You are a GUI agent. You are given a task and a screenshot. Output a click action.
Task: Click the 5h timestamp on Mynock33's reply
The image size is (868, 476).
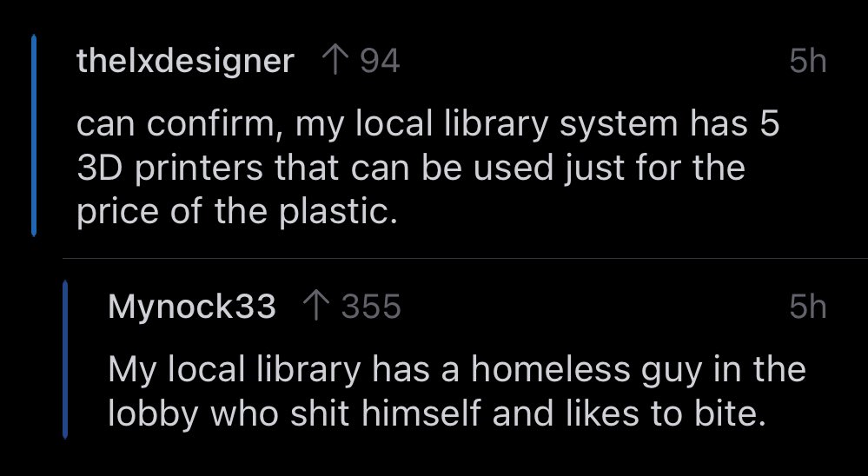pyautogui.click(x=807, y=306)
